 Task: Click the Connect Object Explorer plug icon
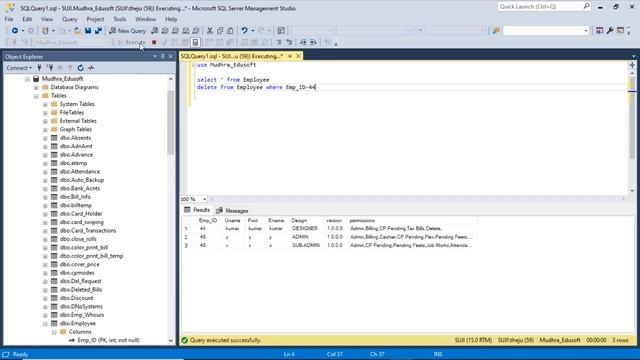40,68
